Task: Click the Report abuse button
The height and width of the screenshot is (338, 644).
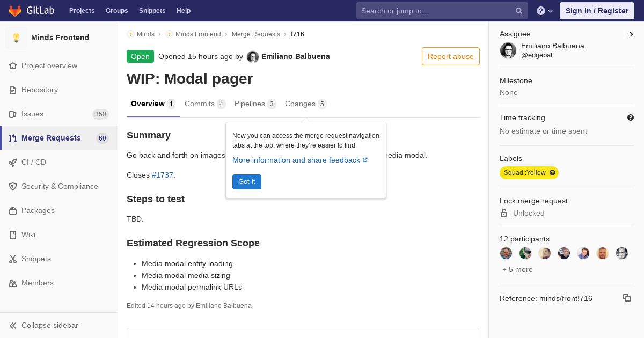Action: (x=450, y=56)
